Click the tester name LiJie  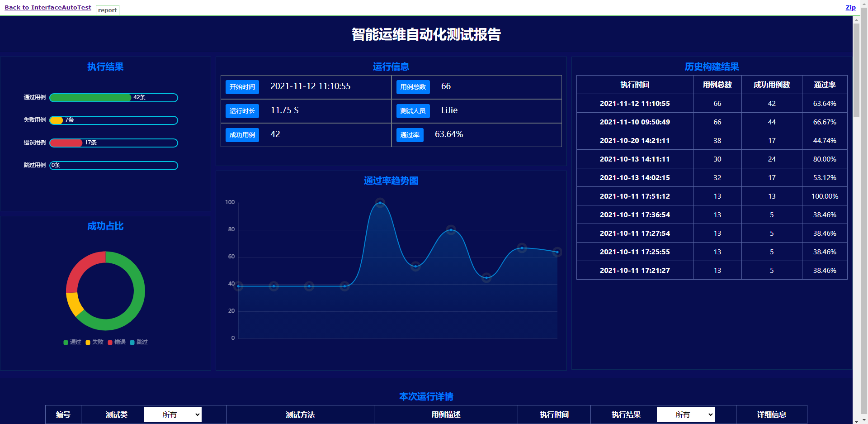(x=449, y=110)
